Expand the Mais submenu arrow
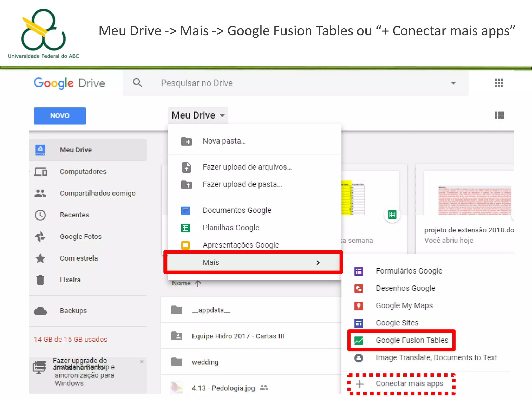Viewport: 532px width, 399px height. (318, 263)
